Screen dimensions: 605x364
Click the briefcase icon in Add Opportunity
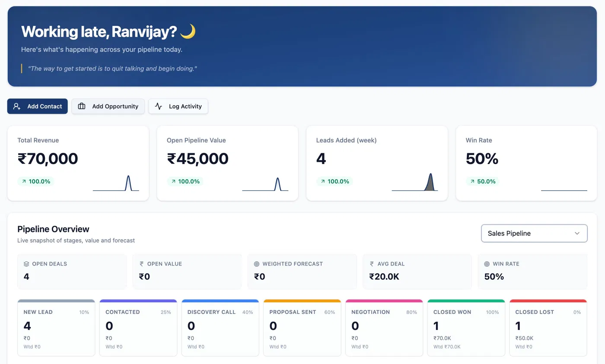point(82,106)
